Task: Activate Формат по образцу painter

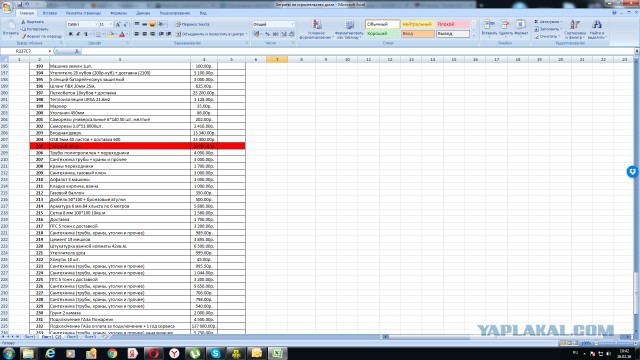Action: [x=42, y=36]
